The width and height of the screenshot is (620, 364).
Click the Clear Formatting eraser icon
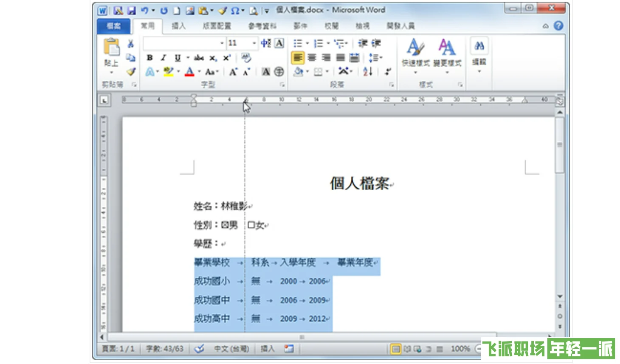(x=246, y=57)
